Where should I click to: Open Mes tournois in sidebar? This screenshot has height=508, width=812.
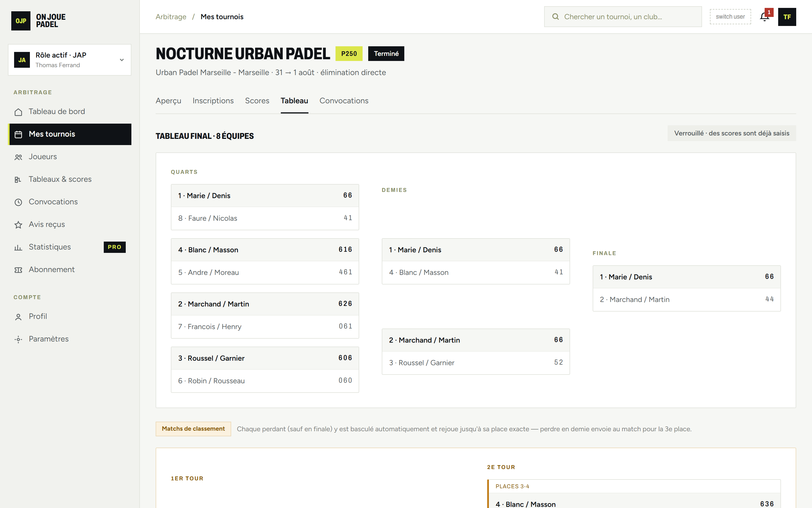(x=70, y=134)
